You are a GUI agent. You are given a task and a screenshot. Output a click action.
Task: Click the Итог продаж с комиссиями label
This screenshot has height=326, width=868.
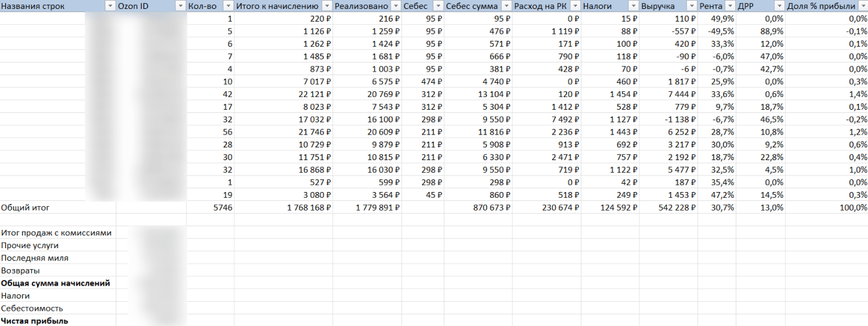click(56, 233)
